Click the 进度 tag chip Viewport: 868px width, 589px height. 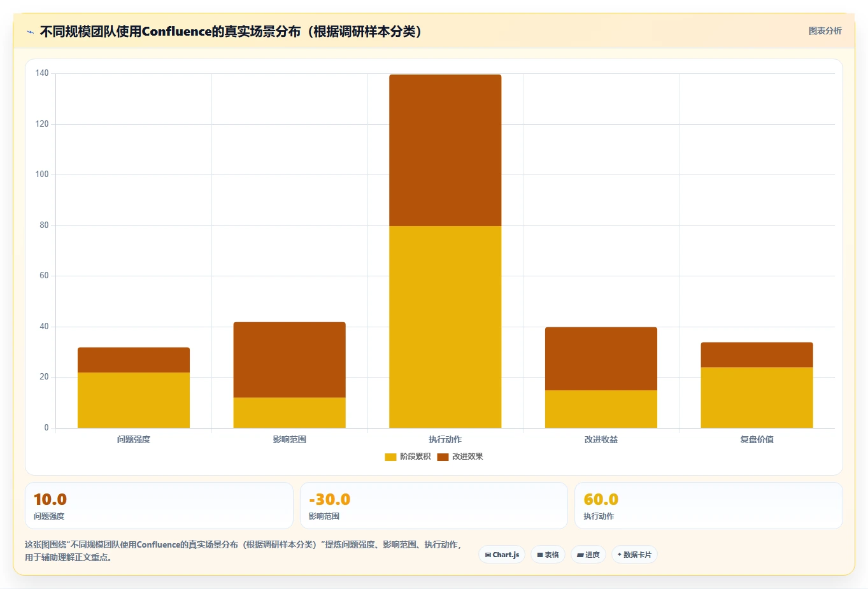coord(588,555)
